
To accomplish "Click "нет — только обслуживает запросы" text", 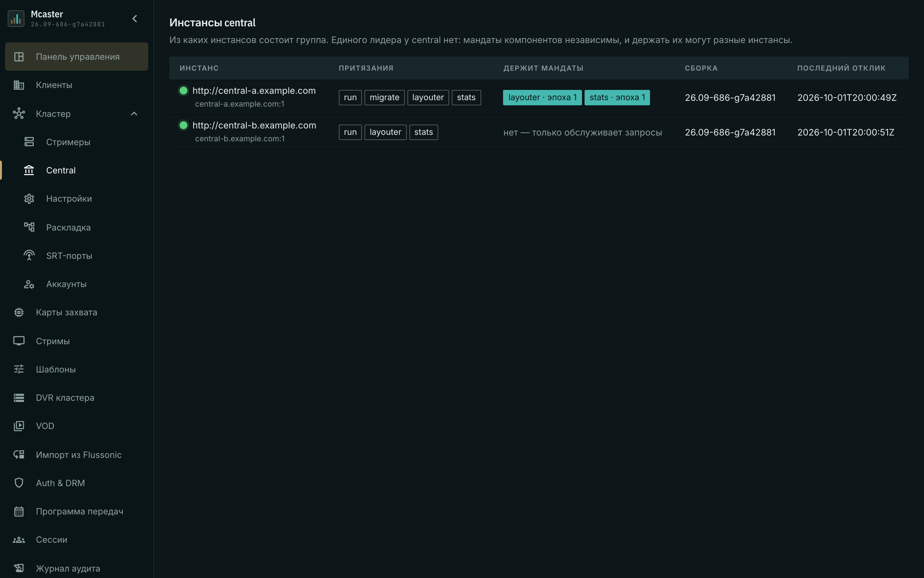I will click(583, 133).
